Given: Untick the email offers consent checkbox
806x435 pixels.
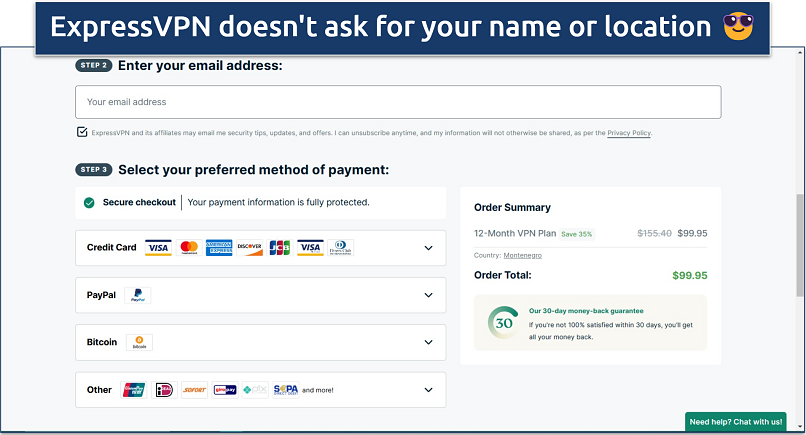Looking at the screenshot, I should (x=82, y=132).
